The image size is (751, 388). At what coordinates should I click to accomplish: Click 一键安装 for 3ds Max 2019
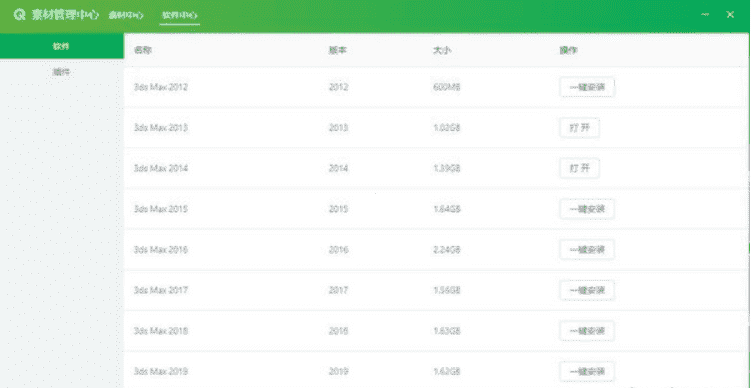click(587, 371)
